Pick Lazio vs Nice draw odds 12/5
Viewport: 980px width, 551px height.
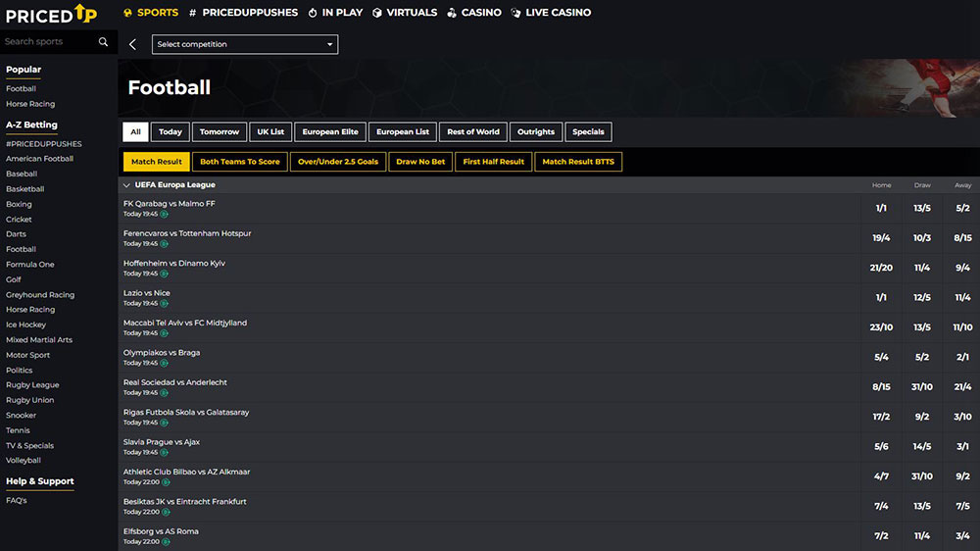(x=922, y=298)
